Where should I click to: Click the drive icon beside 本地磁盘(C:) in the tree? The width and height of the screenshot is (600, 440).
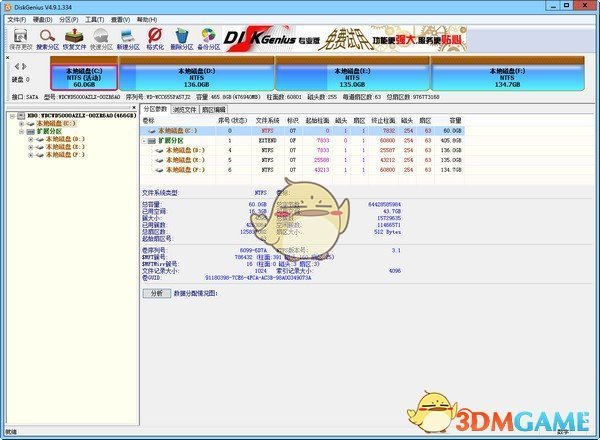tap(31, 124)
